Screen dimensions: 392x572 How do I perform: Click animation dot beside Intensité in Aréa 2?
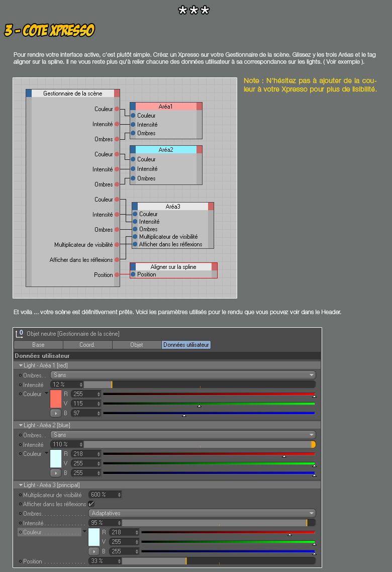pyautogui.click(x=20, y=444)
